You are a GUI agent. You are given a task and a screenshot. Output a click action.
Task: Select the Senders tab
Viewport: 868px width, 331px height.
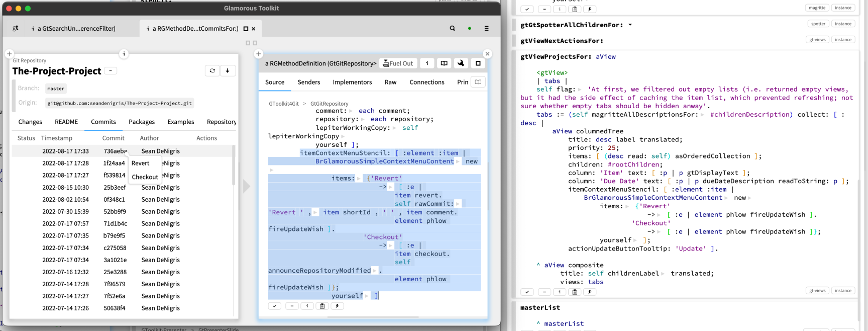pyautogui.click(x=309, y=82)
